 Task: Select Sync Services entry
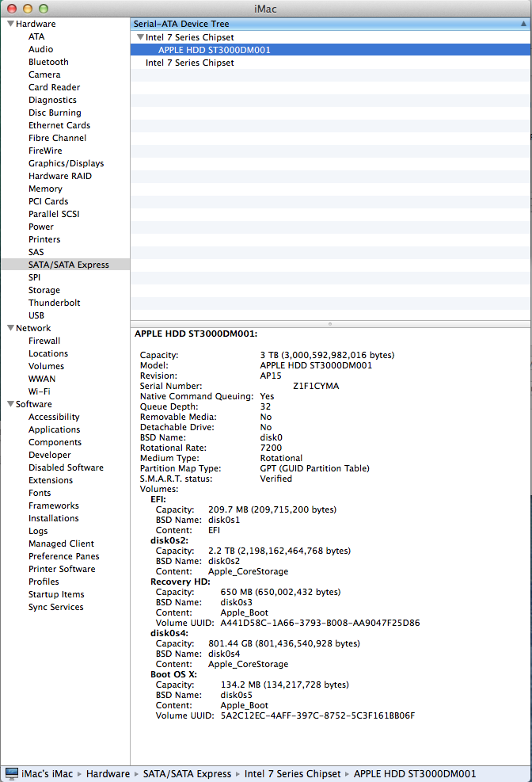tap(55, 607)
